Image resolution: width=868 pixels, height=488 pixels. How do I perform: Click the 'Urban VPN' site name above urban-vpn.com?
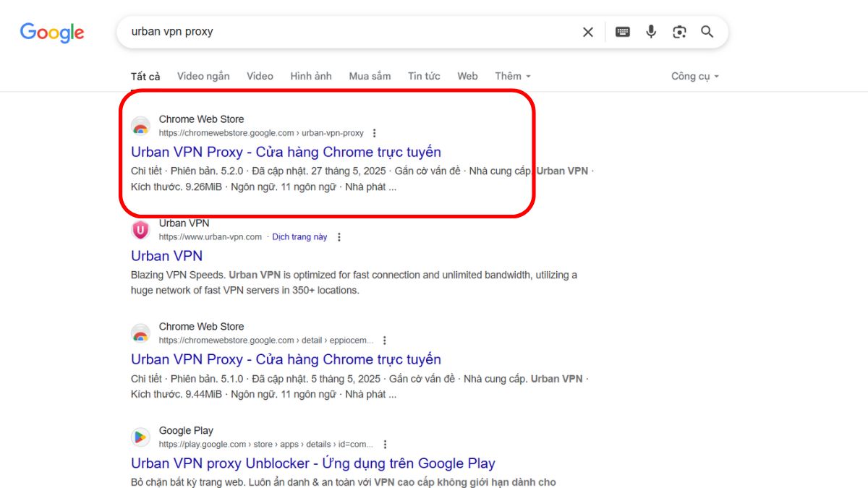[184, 223]
